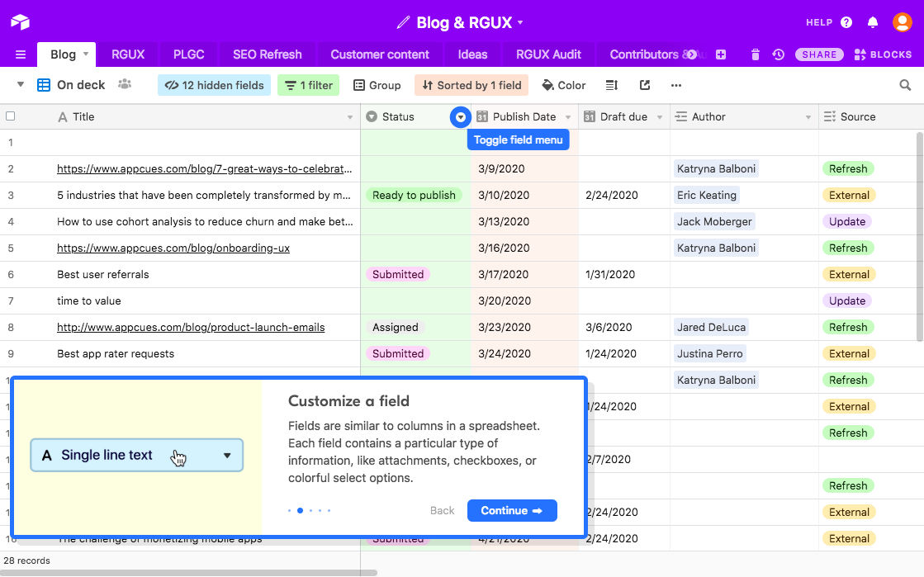Screen dimensions: 924x577
Task: Click the grid view icon next to On deck
Action: click(44, 85)
